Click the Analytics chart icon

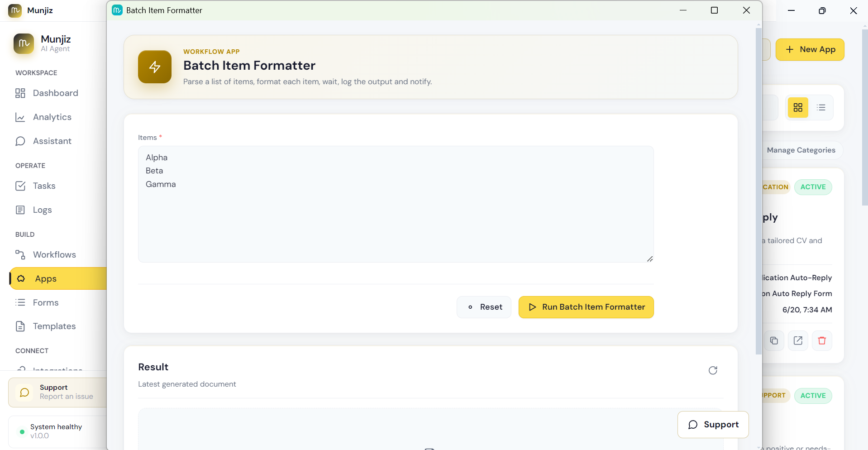20,117
